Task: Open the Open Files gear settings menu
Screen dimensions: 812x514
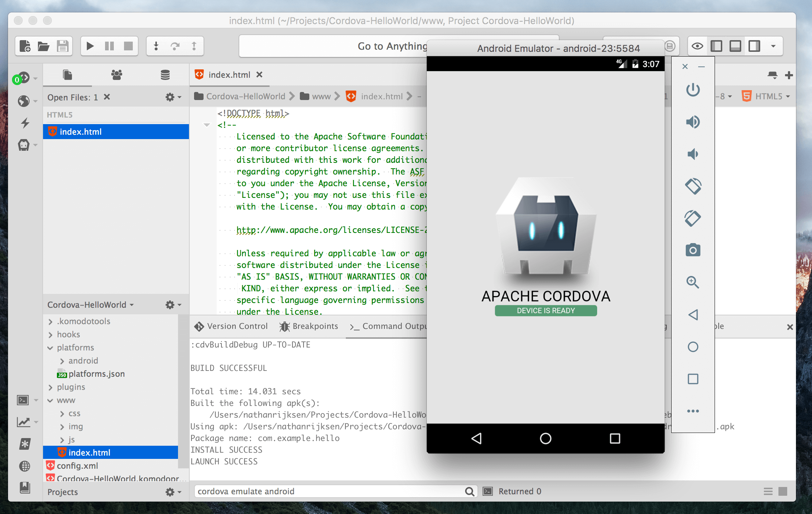Action: click(173, 97)
